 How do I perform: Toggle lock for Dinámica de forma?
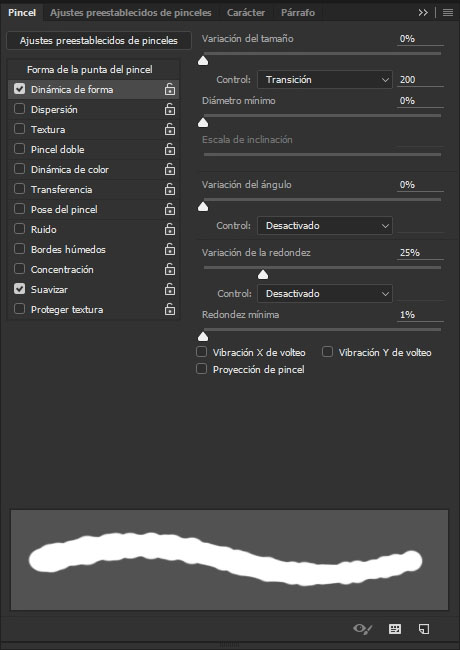169,89
